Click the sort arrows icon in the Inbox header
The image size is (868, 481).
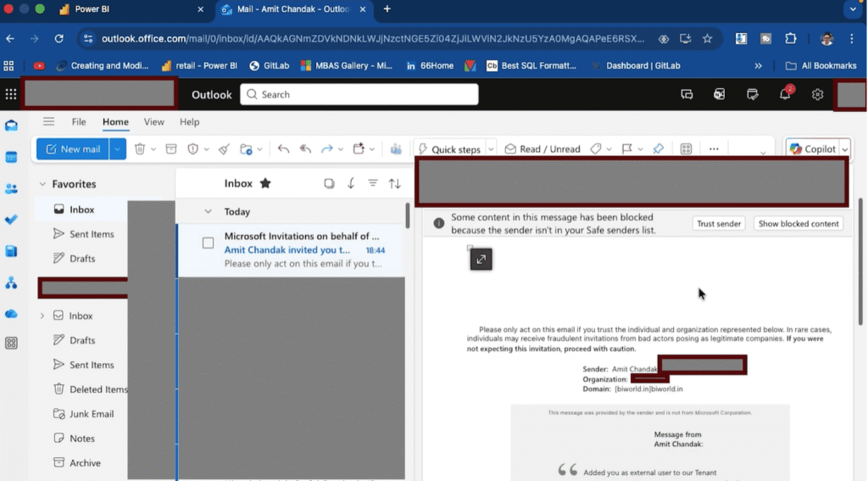click(395, 183)
